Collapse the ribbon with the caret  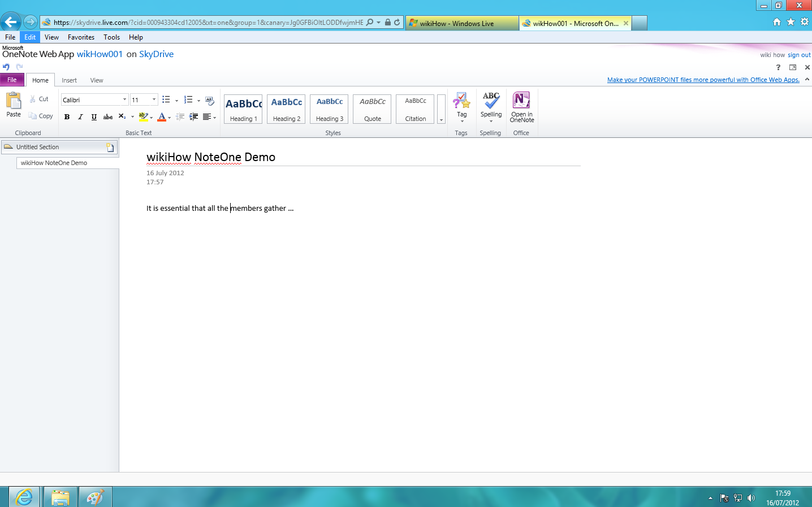807,79
